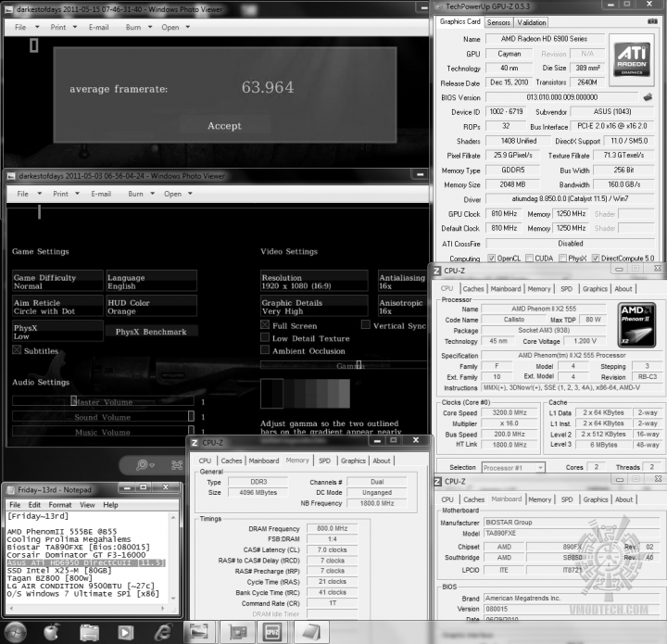Toggle DirectCompute 5.0 checkbox
Screen dimensions: 667x644
[596, 259]
